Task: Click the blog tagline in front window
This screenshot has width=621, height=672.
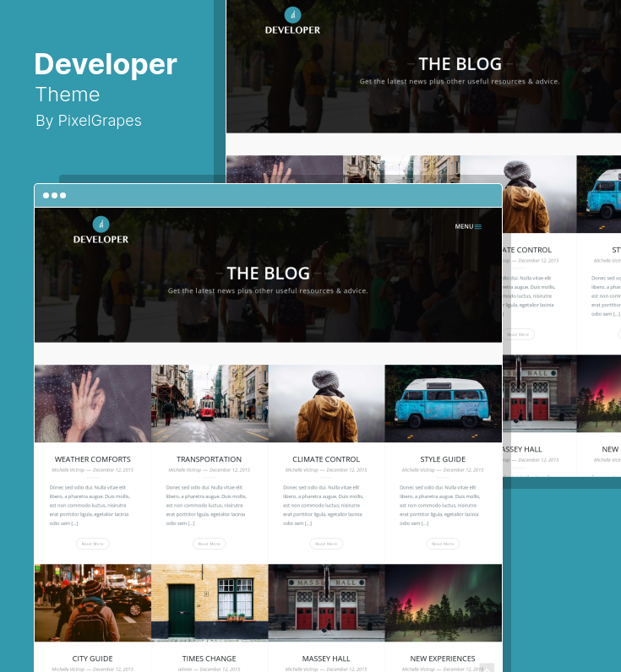Action: point(268,290)
